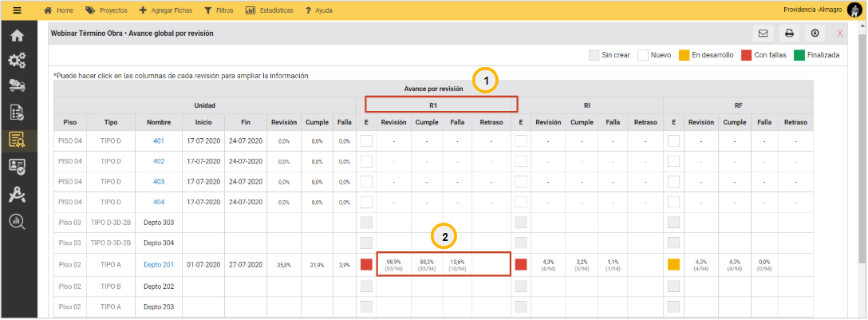The height and width of the screenshot is (320, 868).
Task: Open the compass drawing tool sidebar icon
Action: click(17, 194)
